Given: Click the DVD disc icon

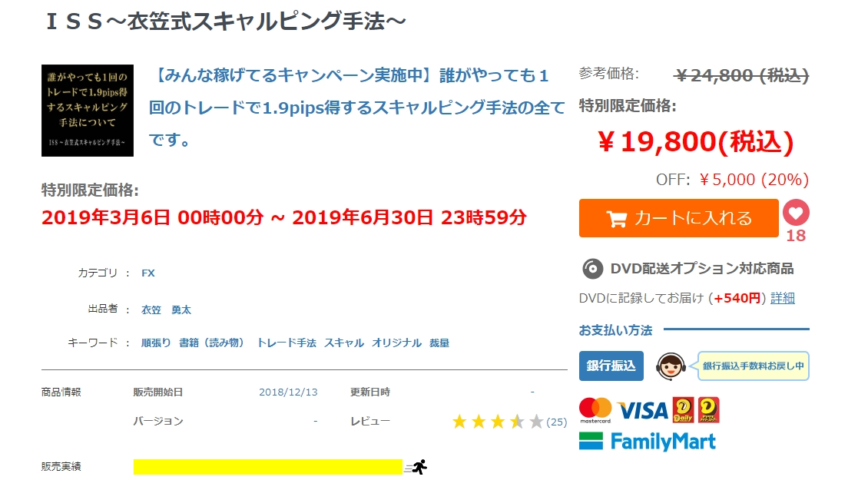Looking at the screenshot, I should [x=592, y=269].
